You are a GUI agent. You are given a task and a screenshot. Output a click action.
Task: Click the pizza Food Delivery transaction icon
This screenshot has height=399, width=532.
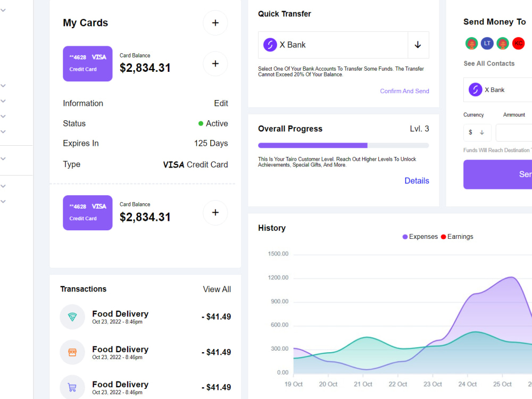72,317
